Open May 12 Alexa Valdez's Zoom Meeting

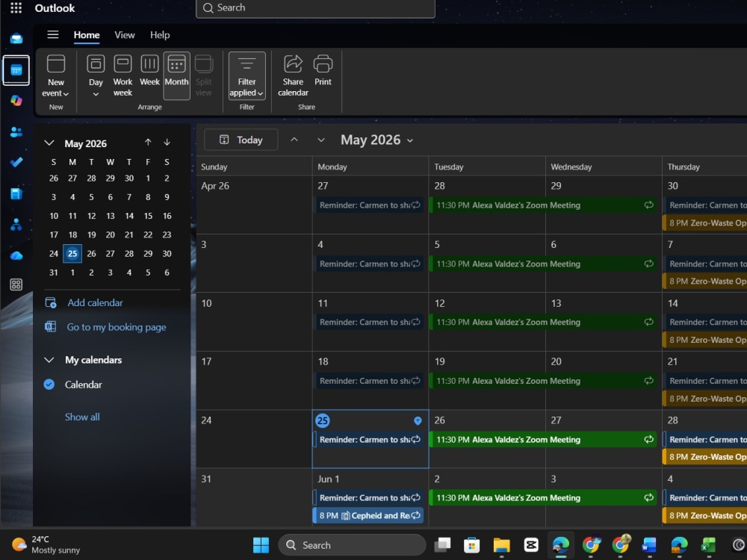[543, 323]
